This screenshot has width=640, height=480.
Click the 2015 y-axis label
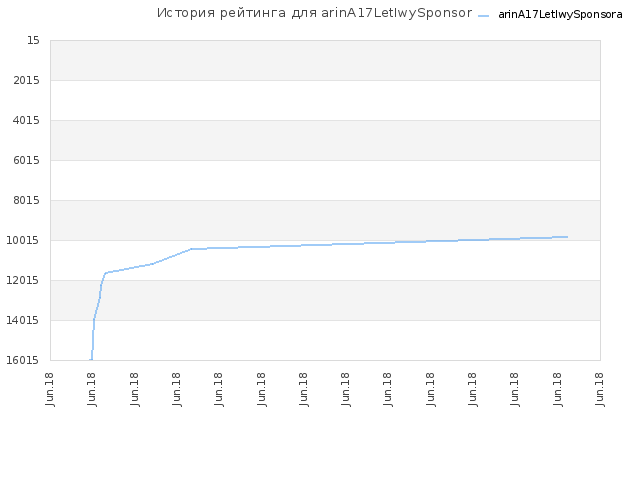coord(27,80)
